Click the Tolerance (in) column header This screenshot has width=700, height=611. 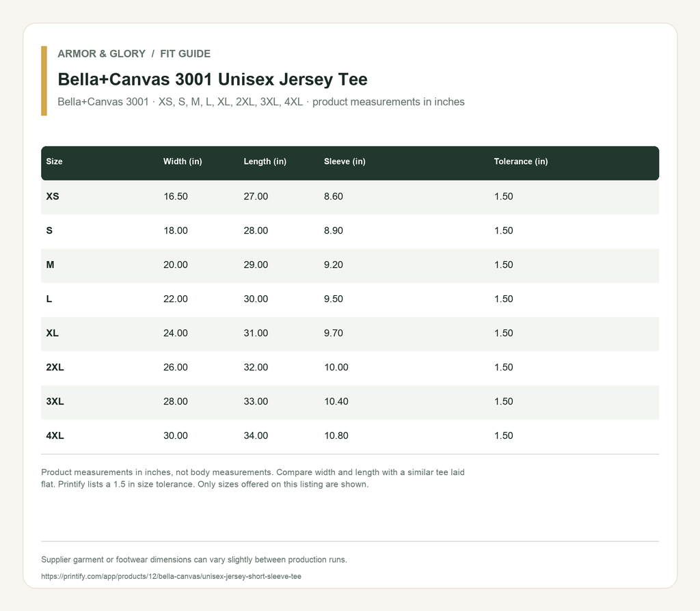pos(520,161)
